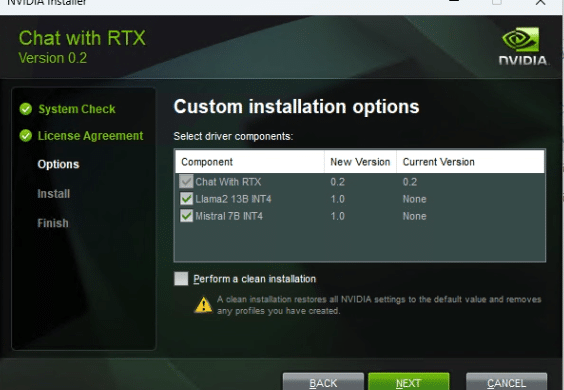This screenshot has height=390, width=564.
Task: Click the Select driver components label
Action: click(233, 136)
